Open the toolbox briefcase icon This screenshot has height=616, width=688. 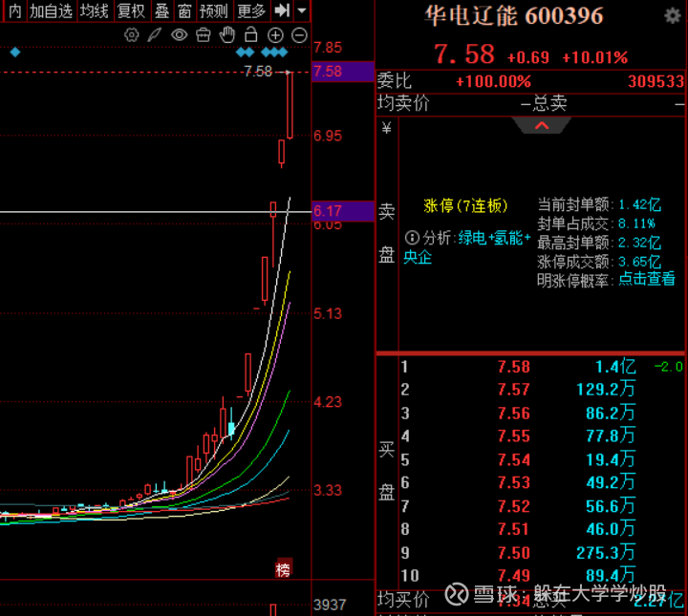point(204,35)
